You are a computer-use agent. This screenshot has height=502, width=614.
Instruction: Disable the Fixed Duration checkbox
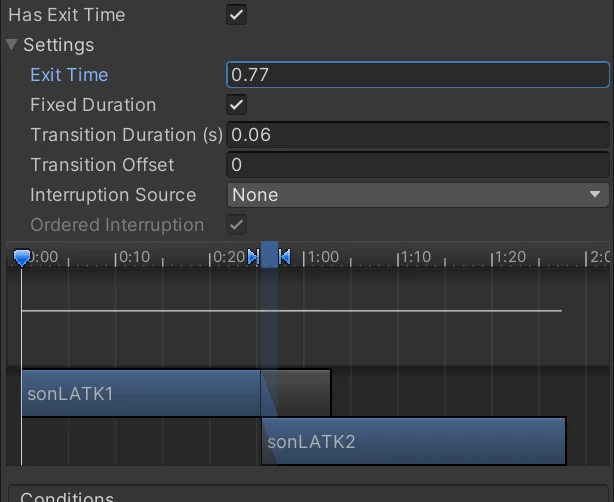coord(237,105)
